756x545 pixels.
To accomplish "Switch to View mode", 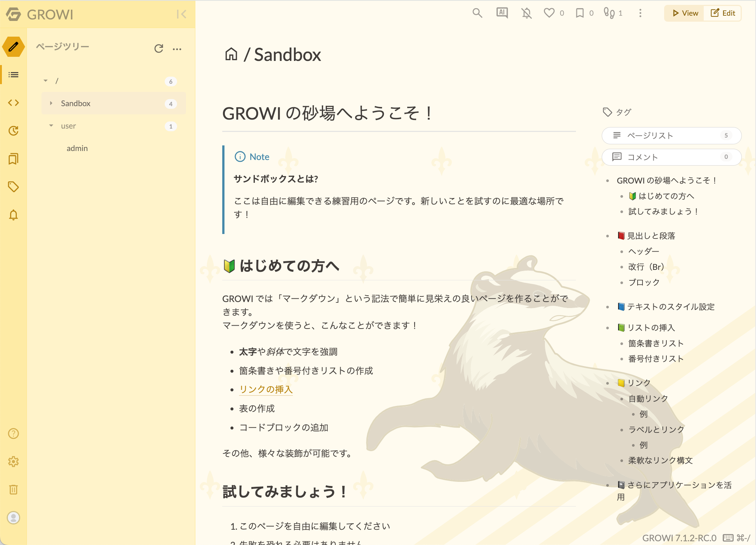I will (685, 13).
